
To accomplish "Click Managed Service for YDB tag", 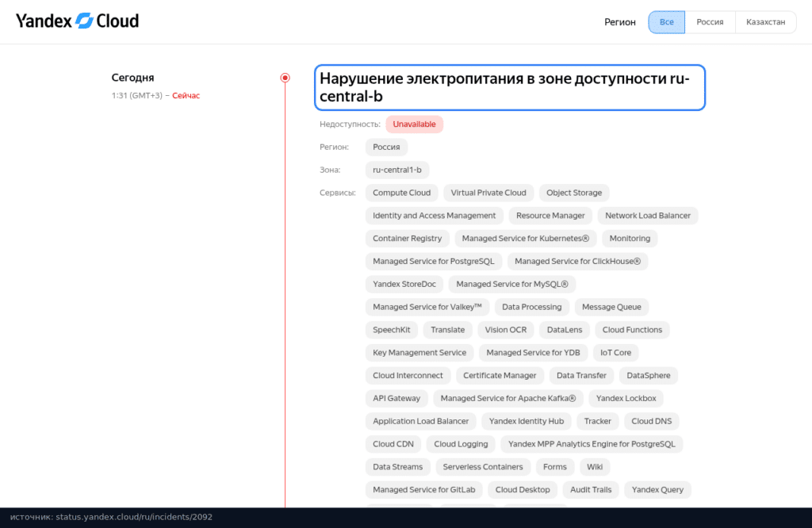I will [x=534, y=352].
